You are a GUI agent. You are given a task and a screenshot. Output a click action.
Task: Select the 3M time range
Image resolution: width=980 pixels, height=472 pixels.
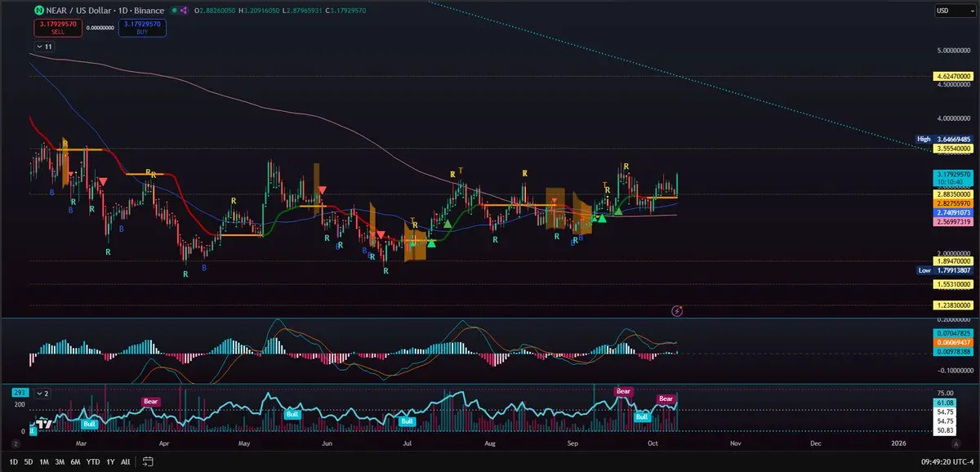coord(60,462)
